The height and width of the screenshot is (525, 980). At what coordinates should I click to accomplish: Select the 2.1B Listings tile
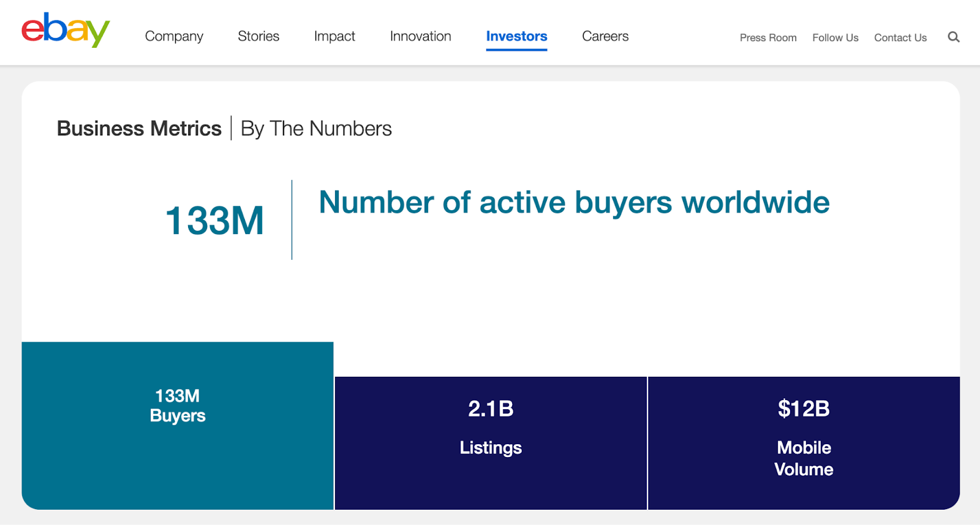491,443
